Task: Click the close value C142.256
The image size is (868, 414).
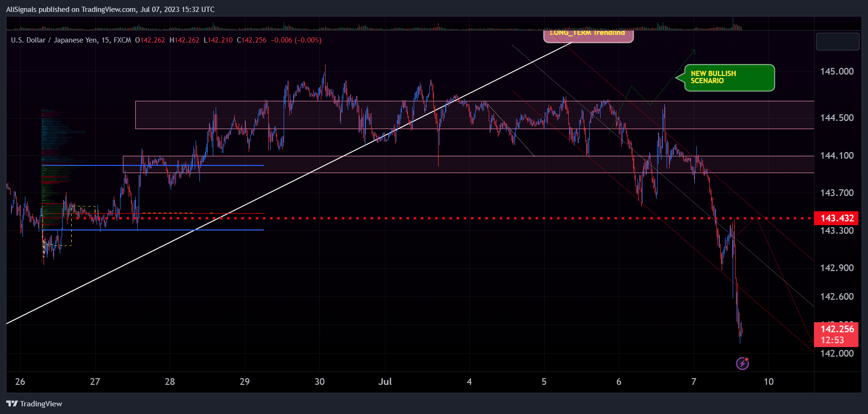Action: tap(252, 40)
